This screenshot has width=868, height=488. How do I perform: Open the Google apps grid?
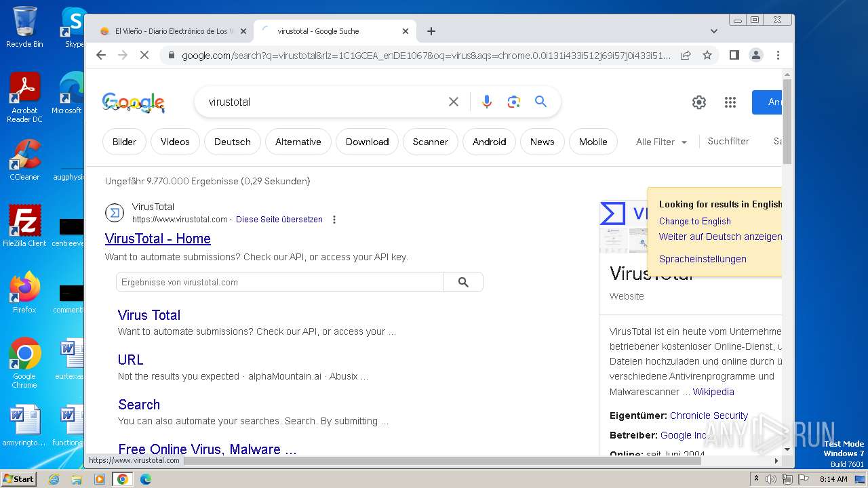click(730, 102)
